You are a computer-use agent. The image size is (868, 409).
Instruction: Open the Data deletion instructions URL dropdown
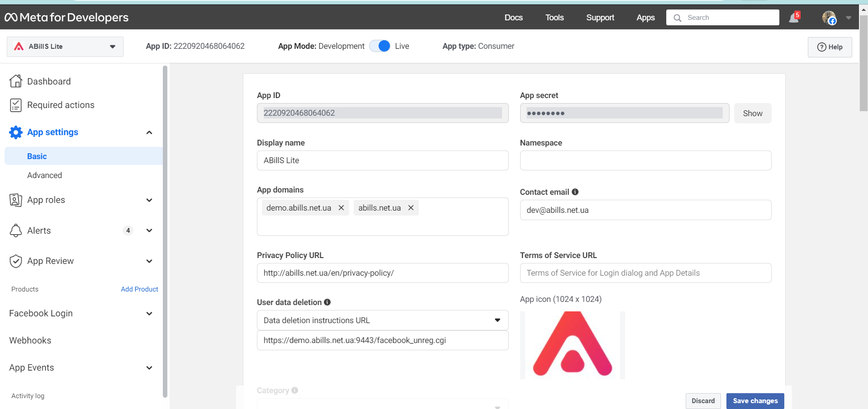(x=382, y=320)
